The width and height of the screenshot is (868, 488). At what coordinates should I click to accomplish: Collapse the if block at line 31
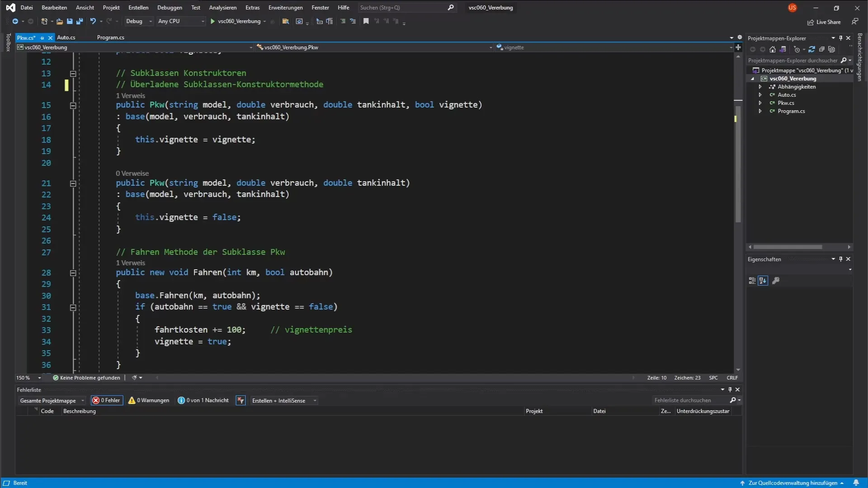[73, 307]
